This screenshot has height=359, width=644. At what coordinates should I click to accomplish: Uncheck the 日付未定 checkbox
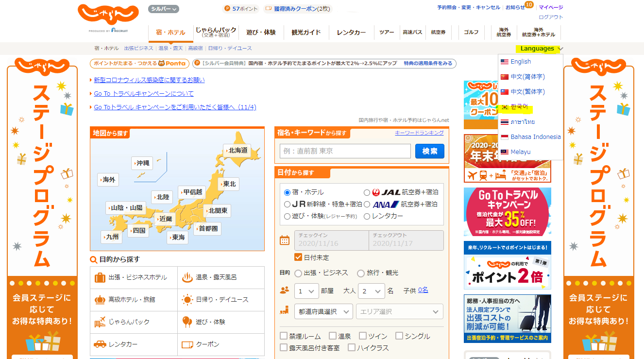click(298, 257)
